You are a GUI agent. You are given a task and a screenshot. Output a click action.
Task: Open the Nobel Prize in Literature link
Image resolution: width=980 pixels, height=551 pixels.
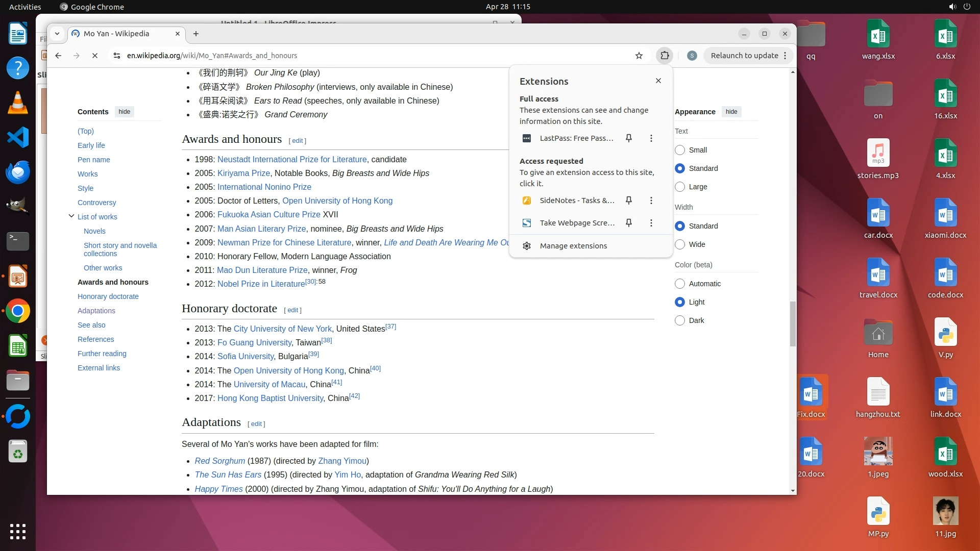[261, 284]
